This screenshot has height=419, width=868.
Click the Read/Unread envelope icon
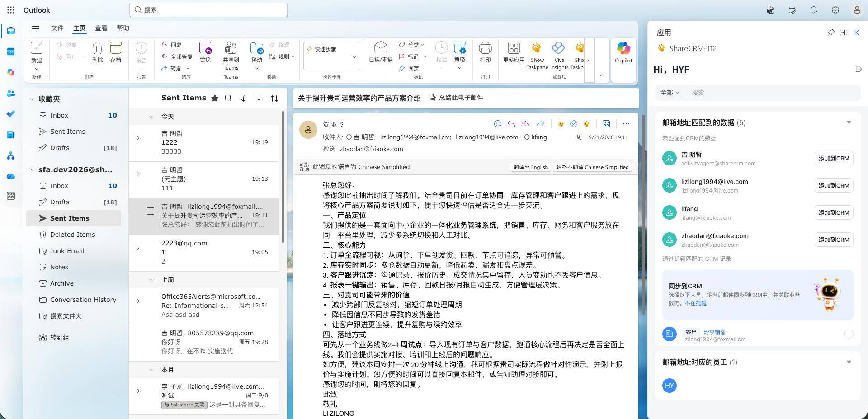pyautogui.click(x=381, y=47)
